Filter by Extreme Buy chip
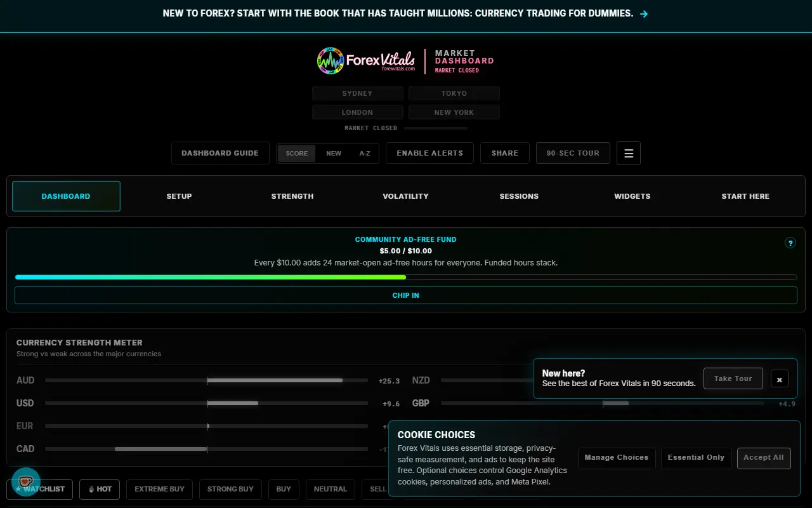 [160, 490]
